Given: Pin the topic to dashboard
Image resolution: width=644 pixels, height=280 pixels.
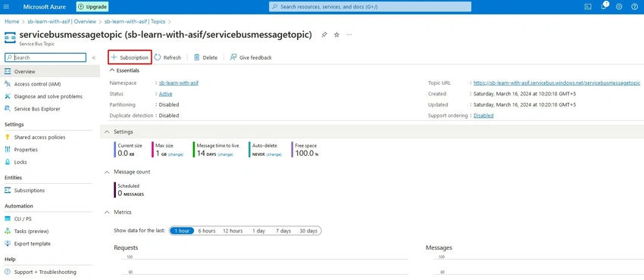Looking at the screenshot, I should [324, 35].
